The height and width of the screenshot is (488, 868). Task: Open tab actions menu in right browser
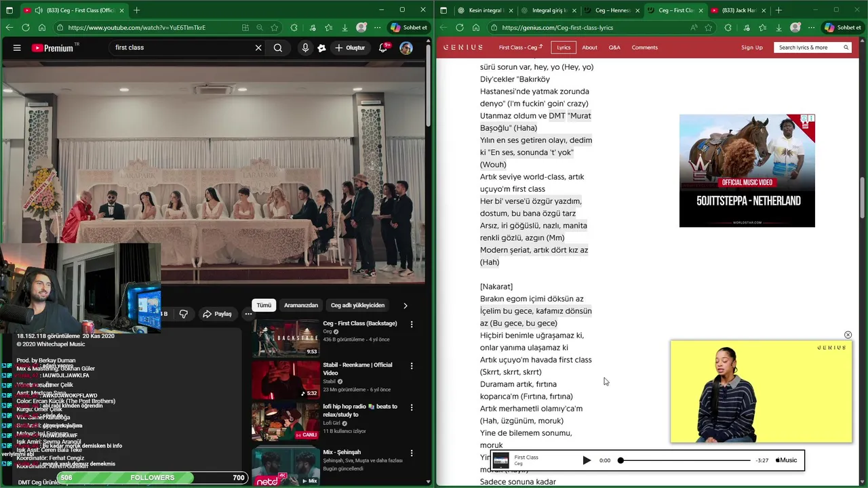[443, 10]
